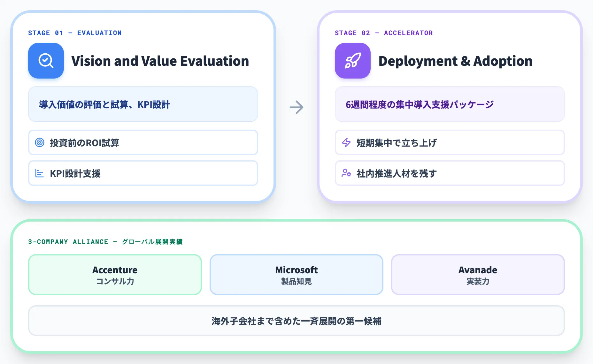Click the 製品知見 subtitle under Microsoft
This screenshot has width=593, height=364.
296,281
